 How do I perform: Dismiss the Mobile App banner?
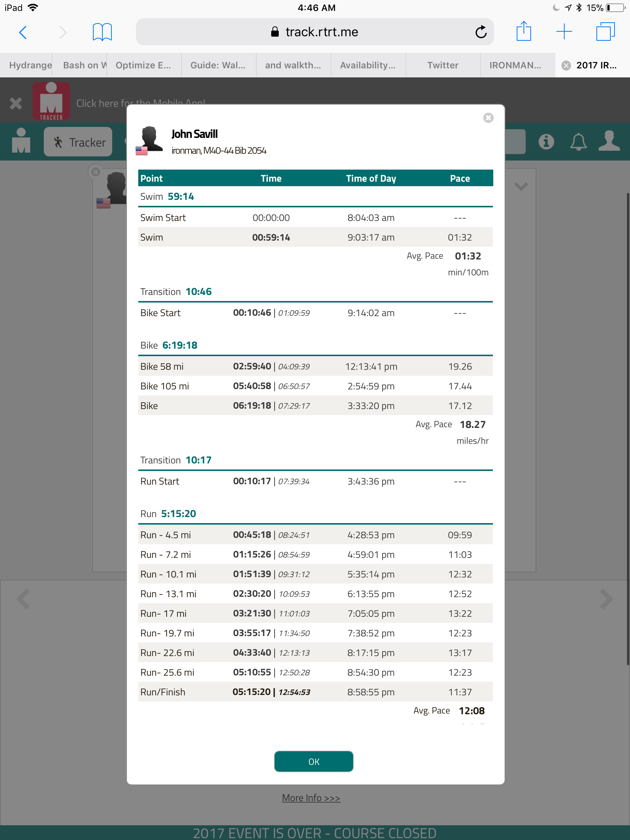pos(15,103)
